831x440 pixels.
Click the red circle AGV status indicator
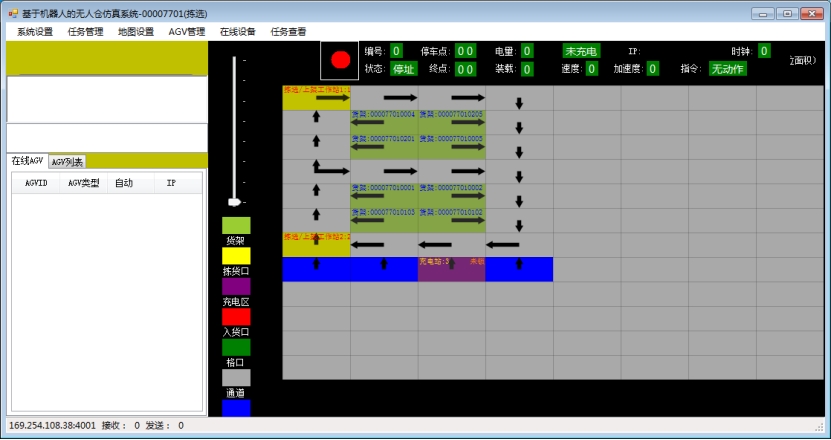pyautogui.click(x=340, y=60)
